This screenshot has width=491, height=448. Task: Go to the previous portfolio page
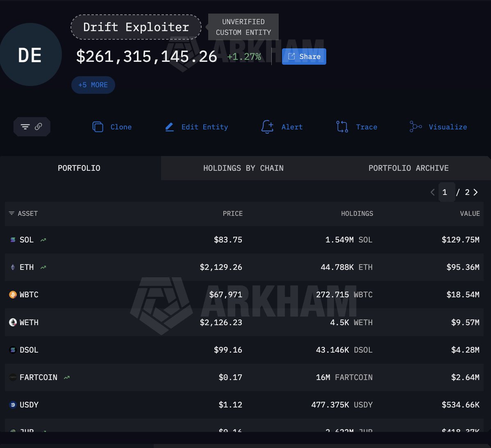pos(432,192)
